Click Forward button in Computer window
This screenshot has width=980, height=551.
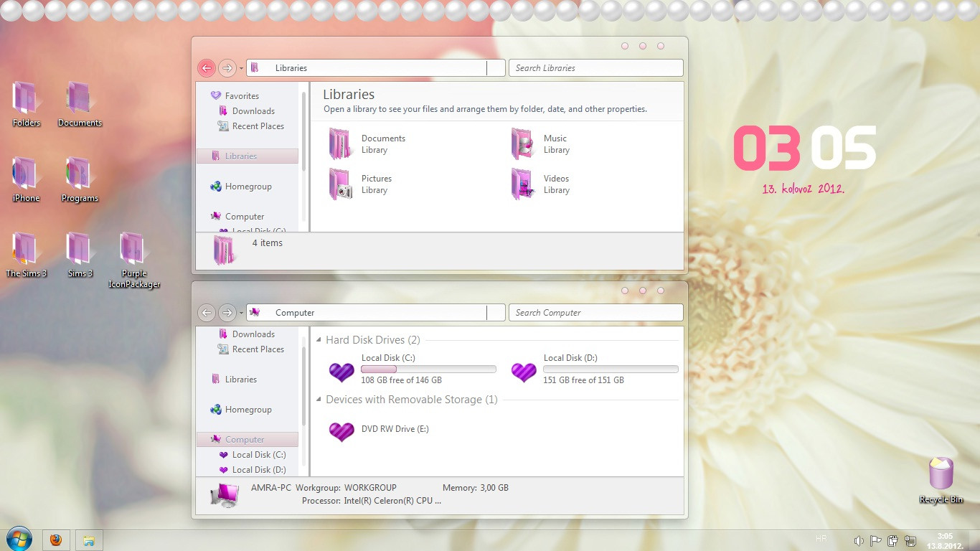tap(227, 313)
